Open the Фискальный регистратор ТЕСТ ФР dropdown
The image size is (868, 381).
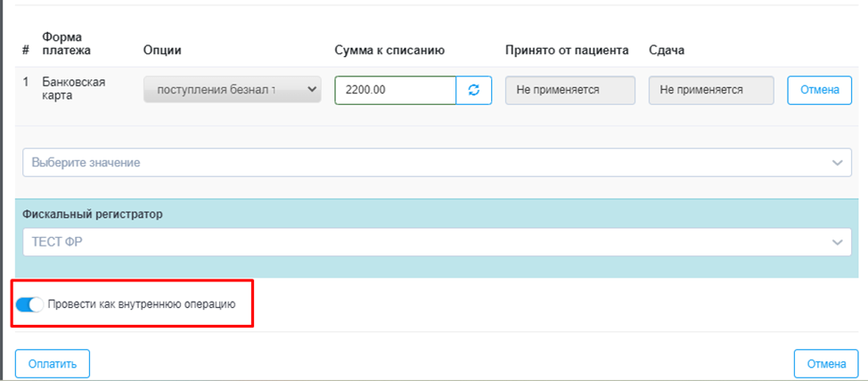(437, 242)
